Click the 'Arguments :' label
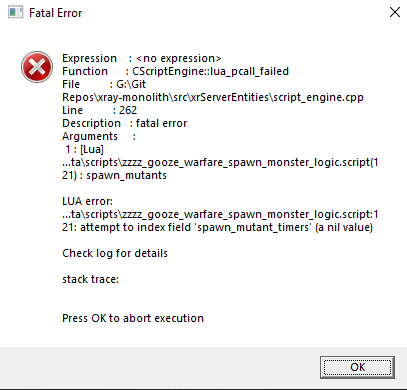The image size is (407, 390). click(99, 136)
